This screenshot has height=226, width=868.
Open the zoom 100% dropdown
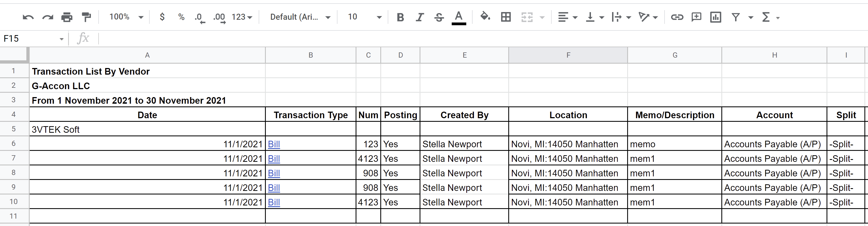126,17
